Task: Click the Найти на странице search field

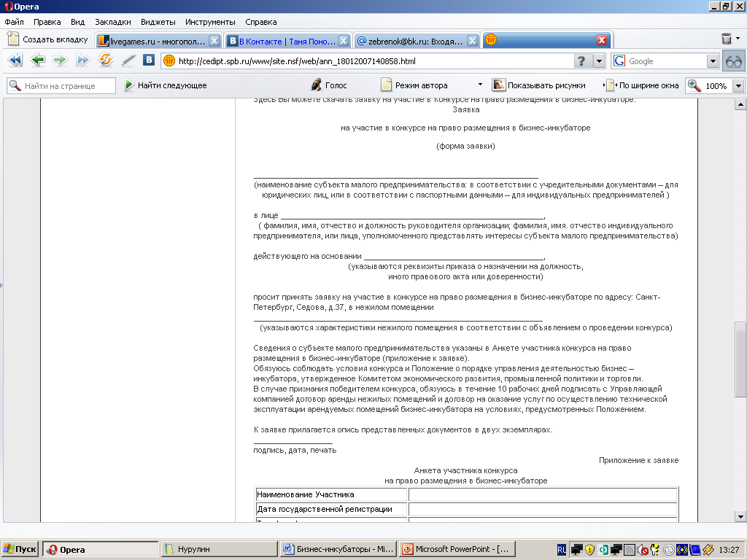Action: point(61,86)
